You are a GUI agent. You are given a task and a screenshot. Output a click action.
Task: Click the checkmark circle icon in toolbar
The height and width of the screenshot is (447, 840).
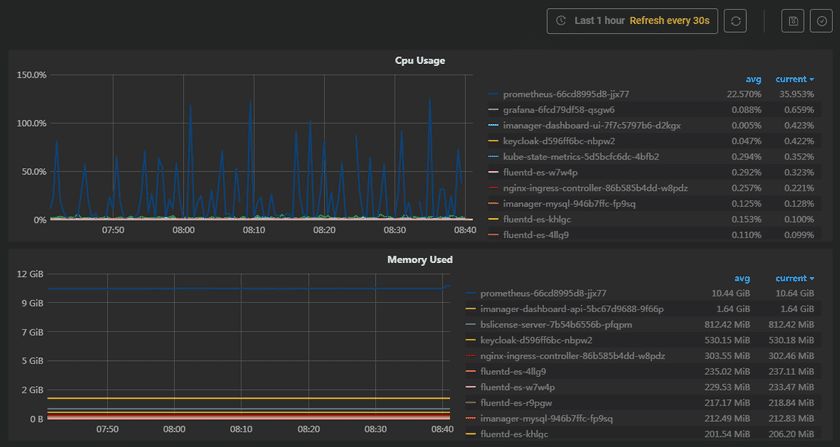(821, 21)
